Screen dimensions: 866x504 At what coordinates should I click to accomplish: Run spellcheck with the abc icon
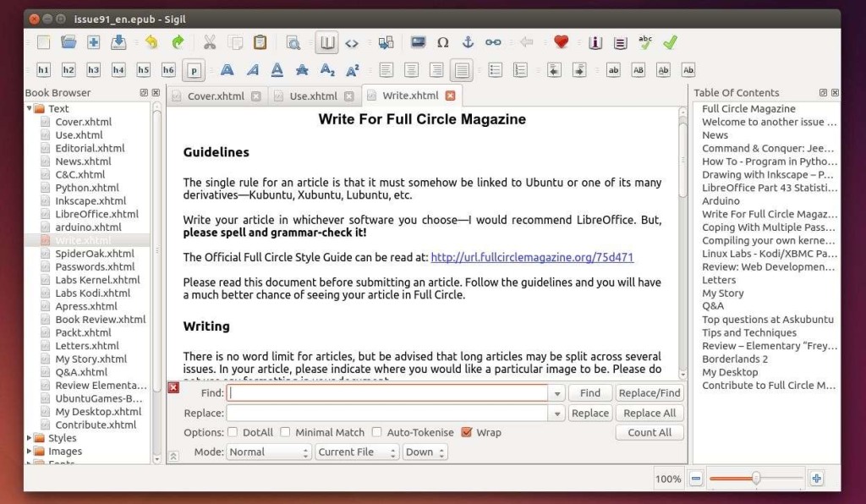click(645, 42)
